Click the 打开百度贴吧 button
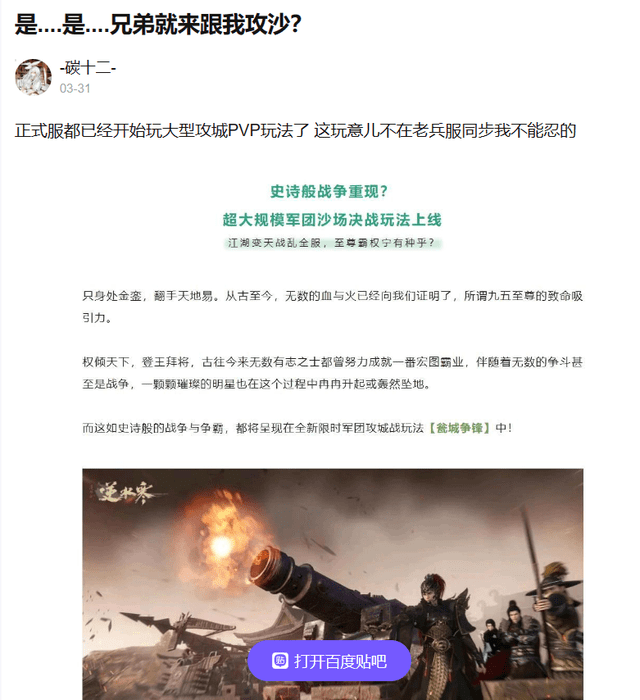640x700 pixels. coord(329,661)
